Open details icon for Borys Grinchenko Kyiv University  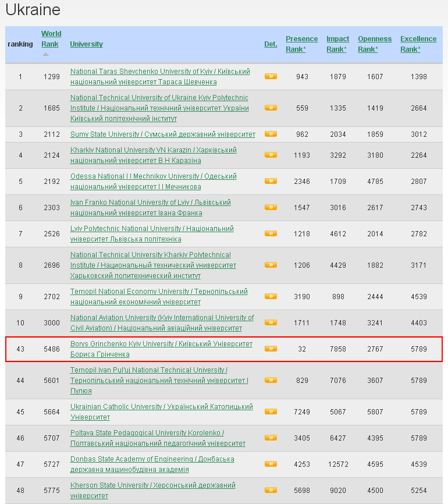(271, 349)
